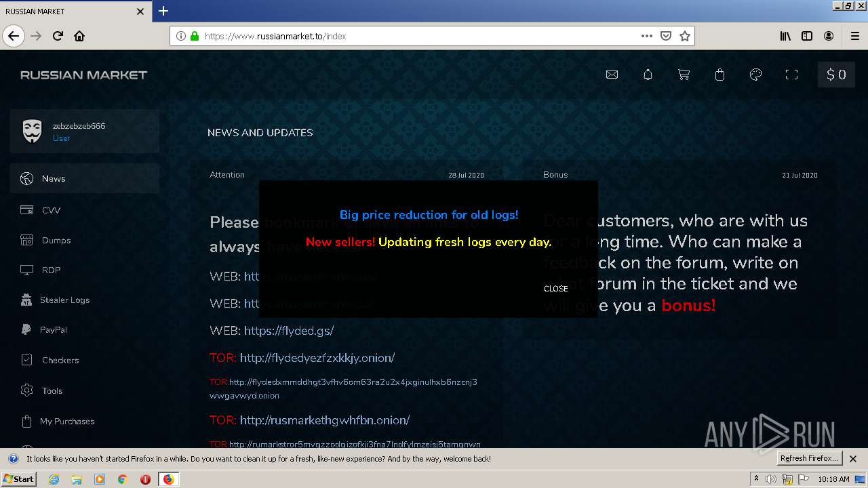Bookmark this page with star
Viewport: 868px width, 488px height.
click(x=685, y=36)
